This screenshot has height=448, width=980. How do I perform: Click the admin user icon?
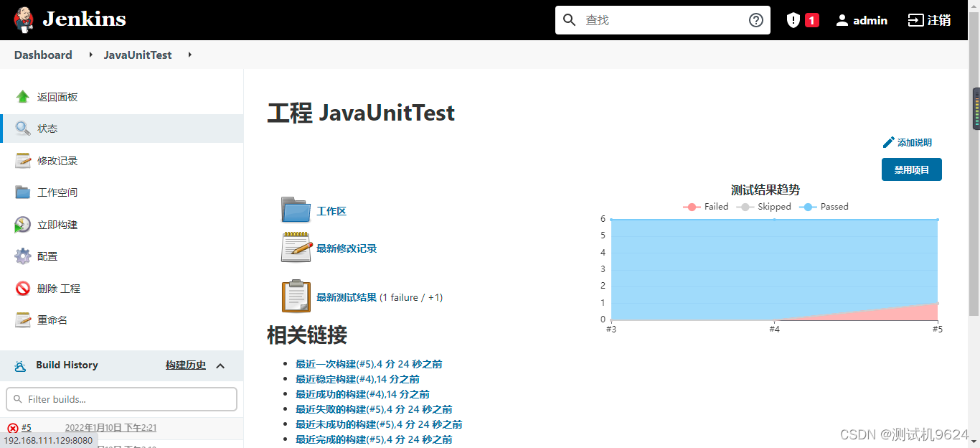842,20
